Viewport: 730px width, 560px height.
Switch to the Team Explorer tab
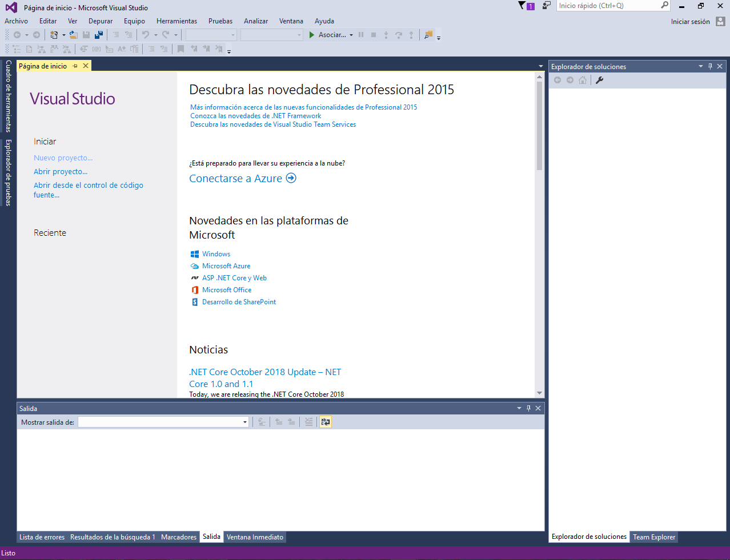653,537
